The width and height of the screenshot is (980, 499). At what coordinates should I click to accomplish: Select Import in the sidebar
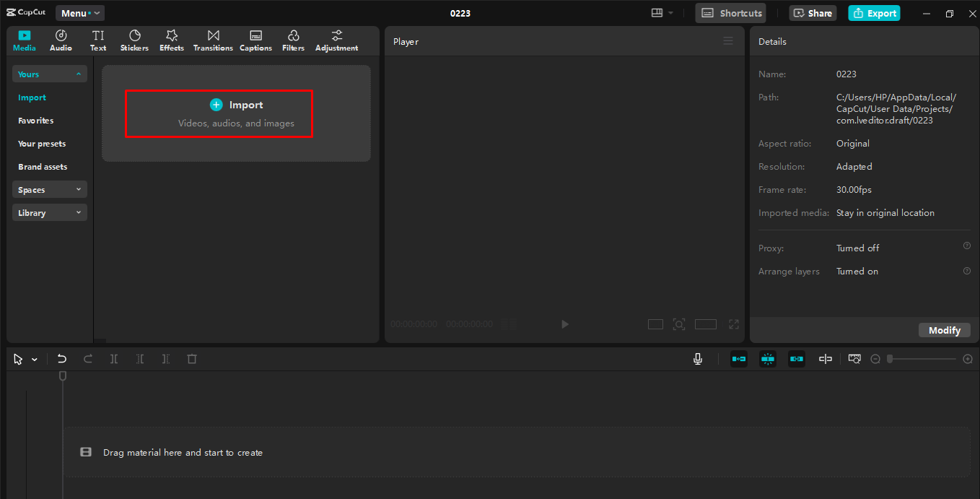pyautogui.click(x=32, y=97)
